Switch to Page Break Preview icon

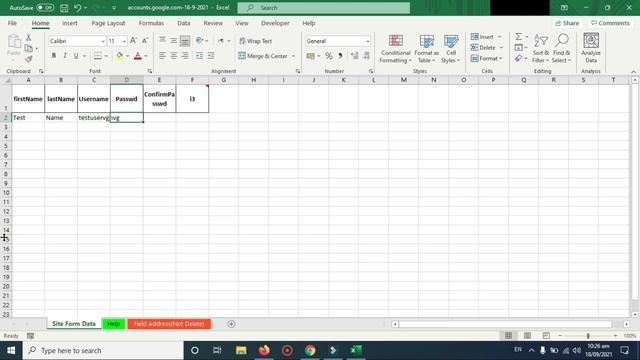pos(546,336)
